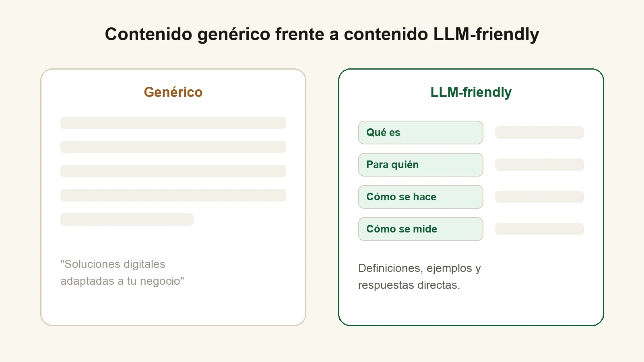The image size is (644, 362).
Task: Select the 'Para quién' label box
Action: pyautogui.click(x=421, y=165)
